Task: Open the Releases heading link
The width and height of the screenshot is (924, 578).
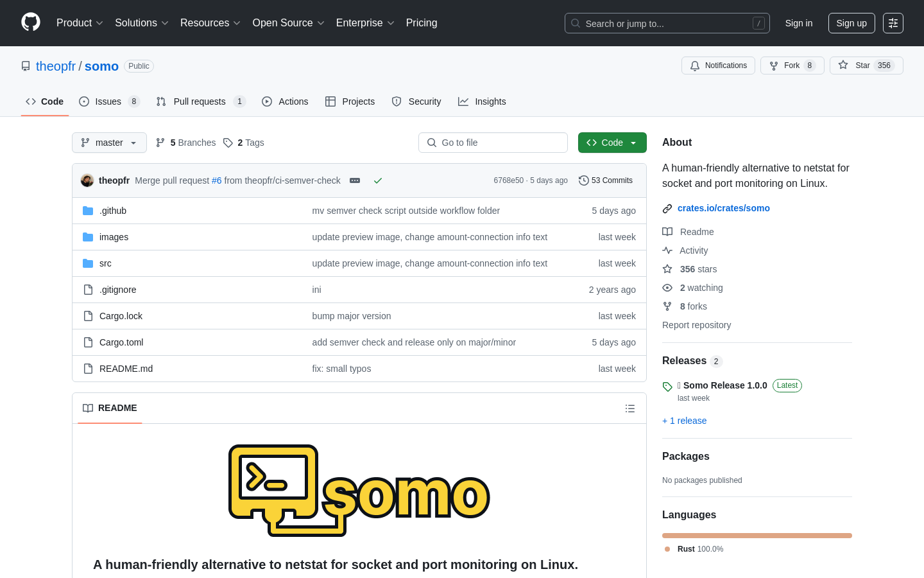Action: (692, 361)
